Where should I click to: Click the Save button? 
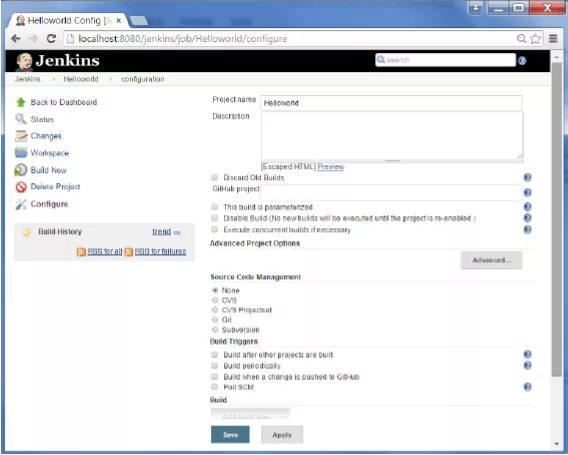tap(230, 434)
